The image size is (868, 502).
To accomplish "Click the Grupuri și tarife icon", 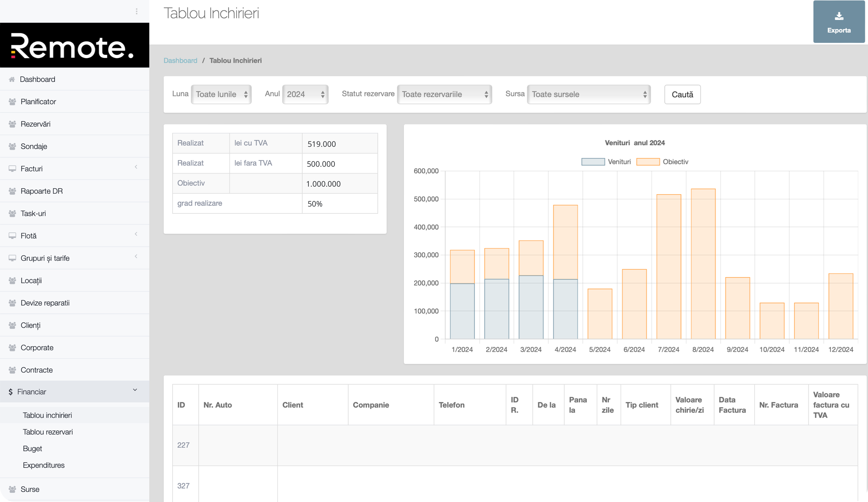I will pyautogui.click(x=12, y=258).
